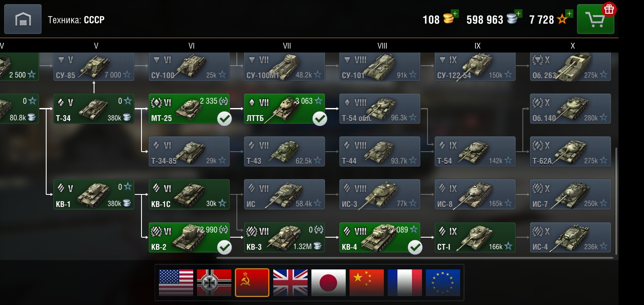Select the USA flag nation
The image size is (644, 305).
coord(176,283)
